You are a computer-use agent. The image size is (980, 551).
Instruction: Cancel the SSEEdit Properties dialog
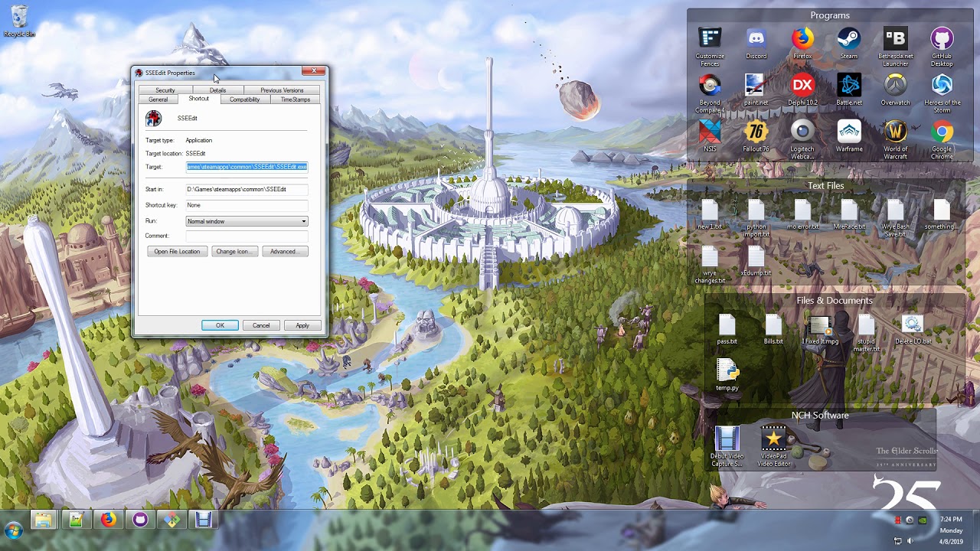(x=261, y=325)
